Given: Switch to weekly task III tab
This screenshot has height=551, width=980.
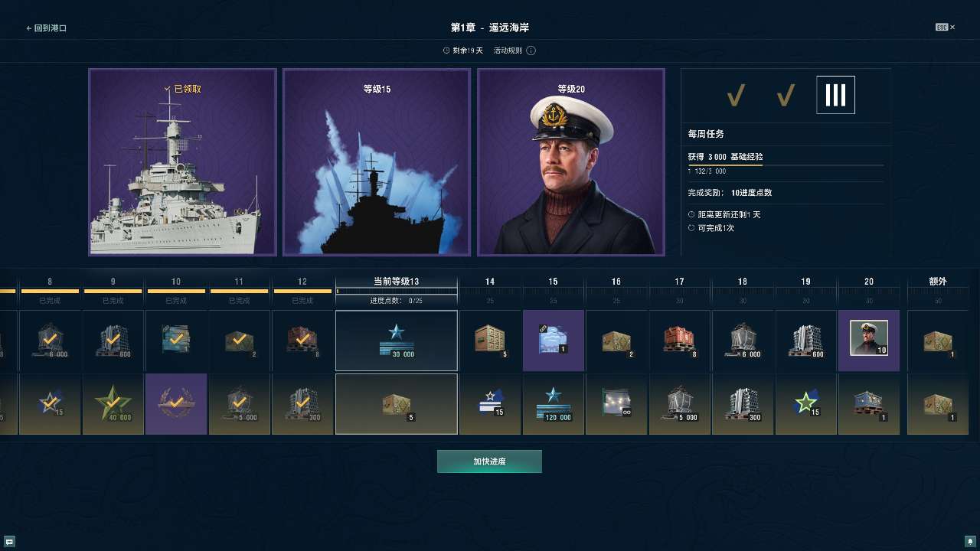Looking at the screenshot, I should [x=835, y=95].
